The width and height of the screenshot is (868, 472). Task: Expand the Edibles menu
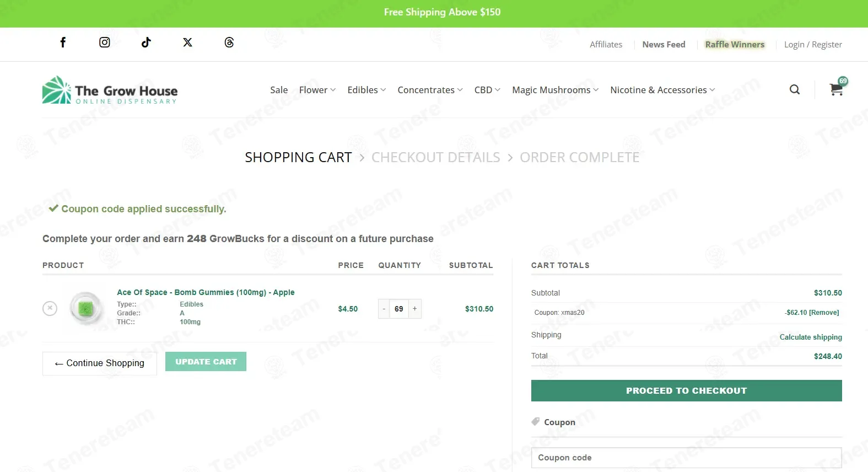coord(366,90)
